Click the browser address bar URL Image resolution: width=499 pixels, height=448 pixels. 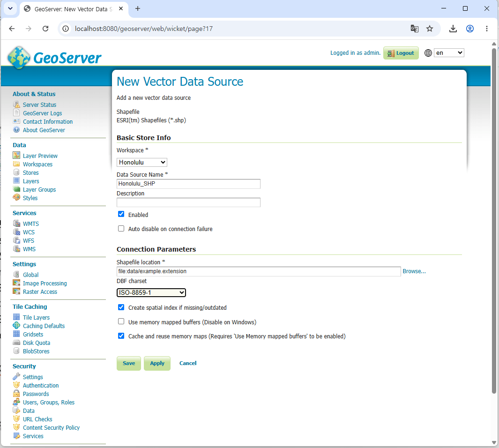coord(144,29)
